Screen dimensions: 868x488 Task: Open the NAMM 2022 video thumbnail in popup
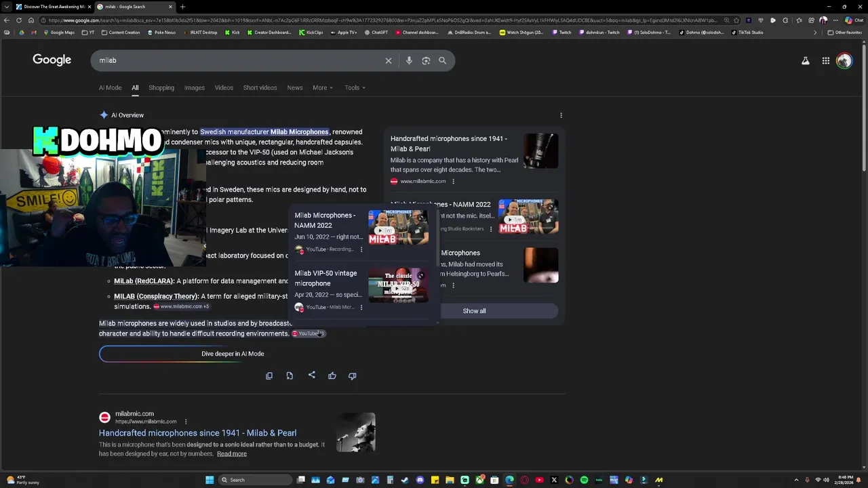398,227
